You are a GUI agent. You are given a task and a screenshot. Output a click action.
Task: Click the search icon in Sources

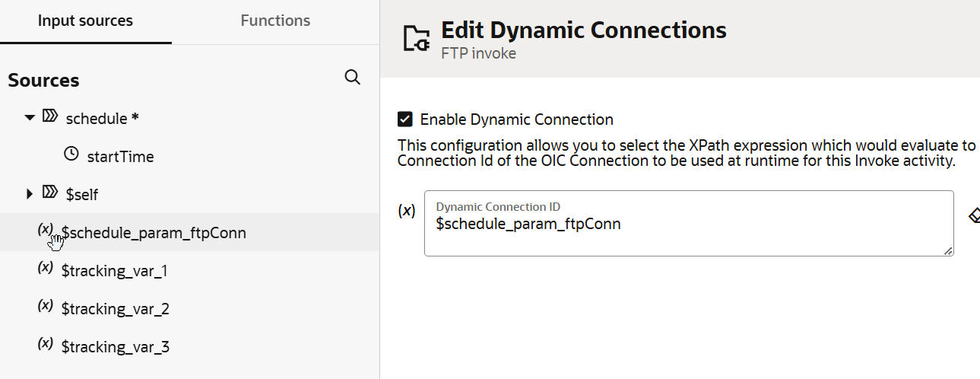(x=353, y=78)
